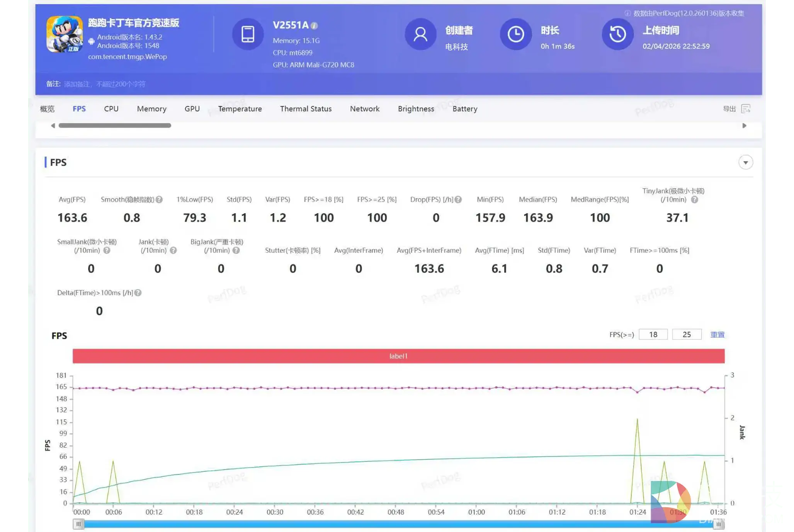Click the export text button
The image size is (794, 532).
(729, 109)
